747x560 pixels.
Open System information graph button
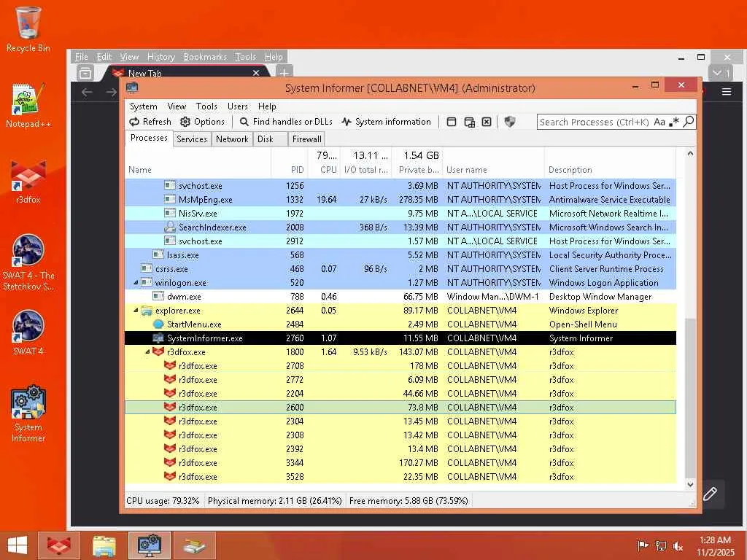[x=387, y=122]
